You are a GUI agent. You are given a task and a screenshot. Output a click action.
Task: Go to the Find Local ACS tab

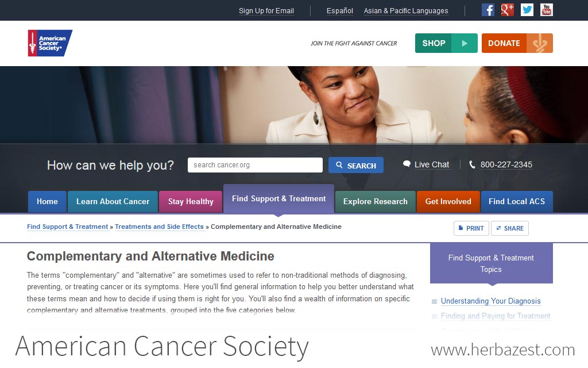tap(517, 202)
